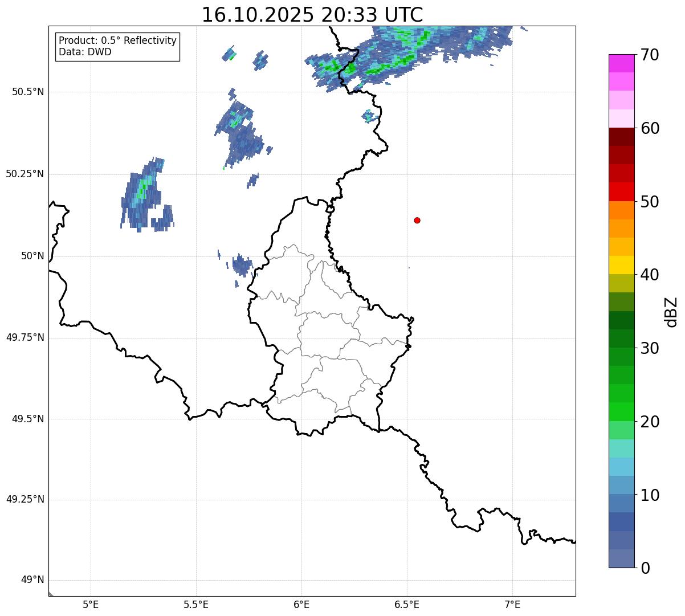This screenshot has height=616, width=685.
Task: Click 'Data: DWD' text in legend box
Action: coord(85,52)
